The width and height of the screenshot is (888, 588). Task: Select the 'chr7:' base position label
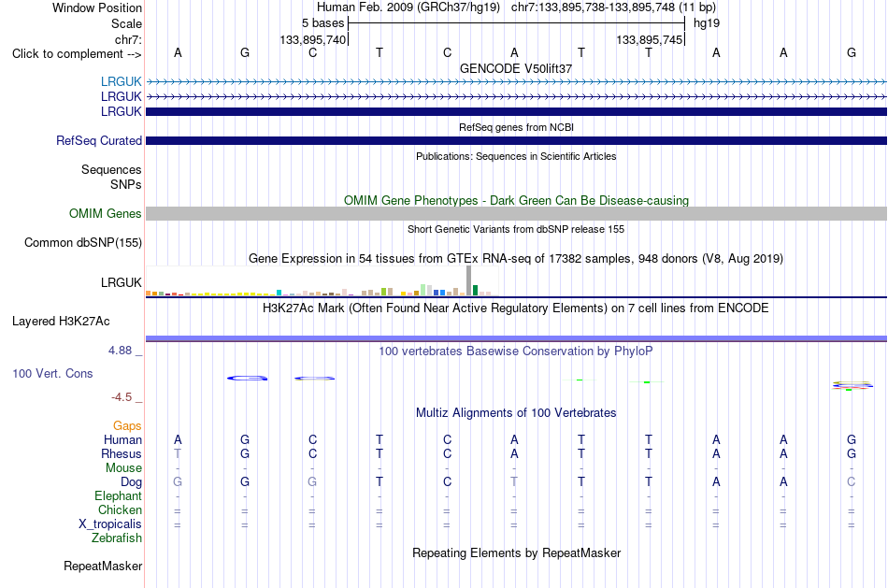(128, 39)
